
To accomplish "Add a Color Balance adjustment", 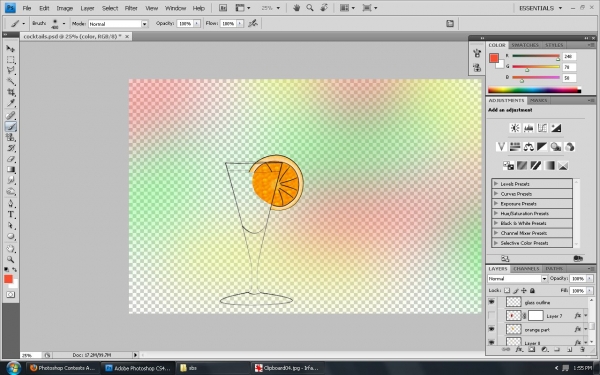I will point(529,147).
